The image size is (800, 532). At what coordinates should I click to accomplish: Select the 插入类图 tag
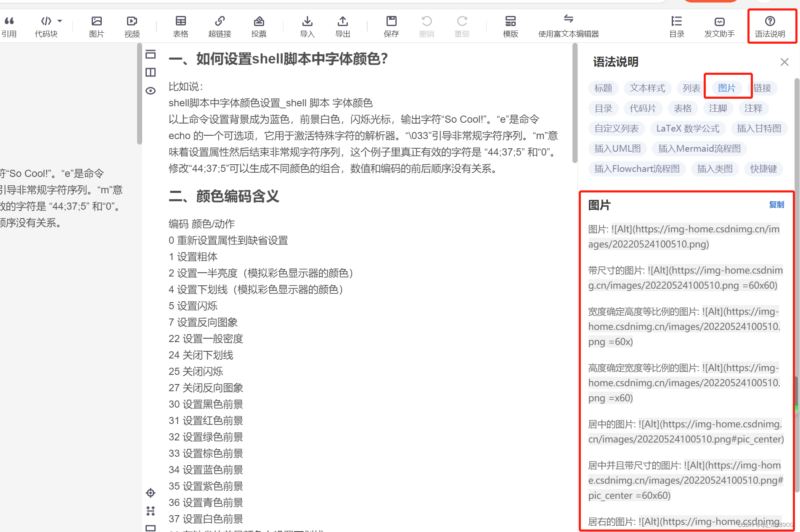pyautogui.click(x=715, y=169)
